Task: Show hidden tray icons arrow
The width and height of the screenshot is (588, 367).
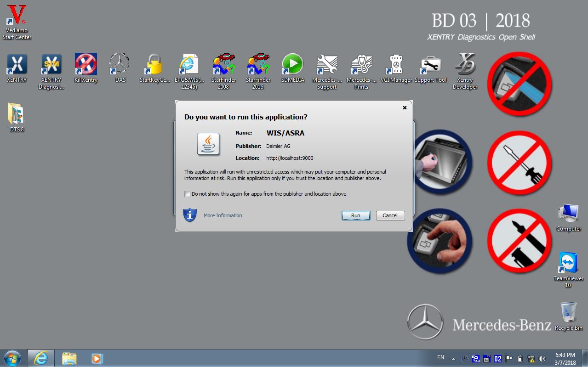Action: point(453,359)
